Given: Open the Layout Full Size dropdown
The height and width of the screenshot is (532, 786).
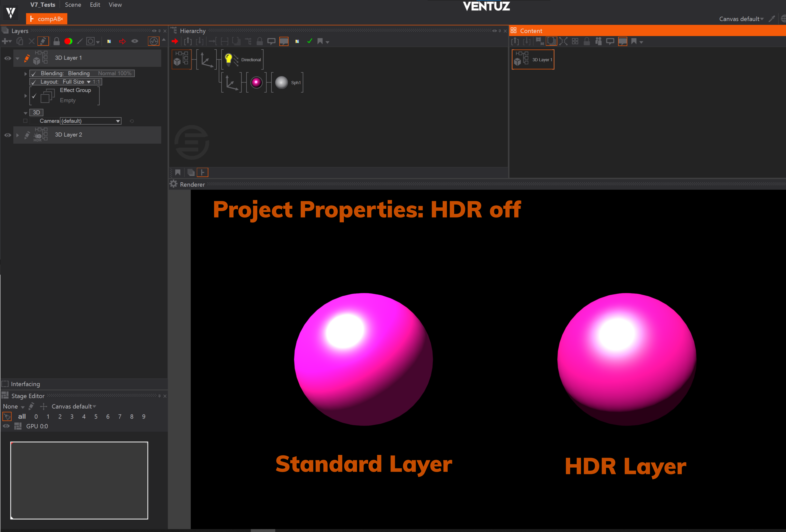Looking at the screenshot, I should pyautogui.click(x=89, y=82).
